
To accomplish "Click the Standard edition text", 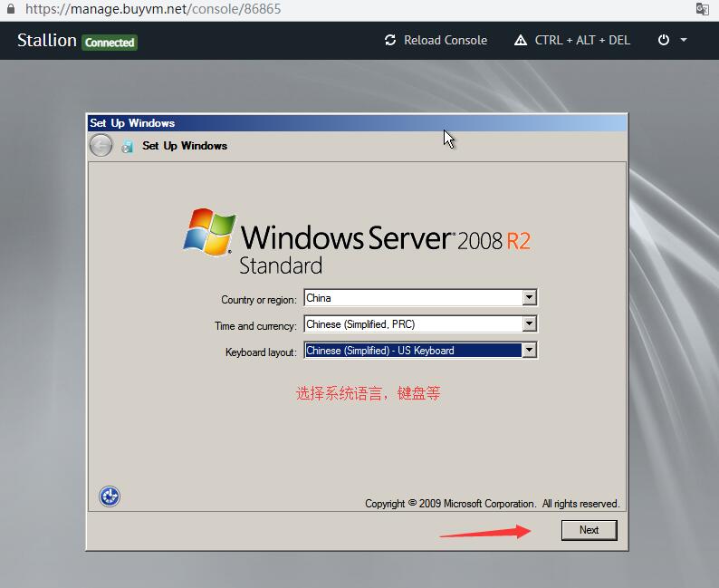I will tap(281, 265).
